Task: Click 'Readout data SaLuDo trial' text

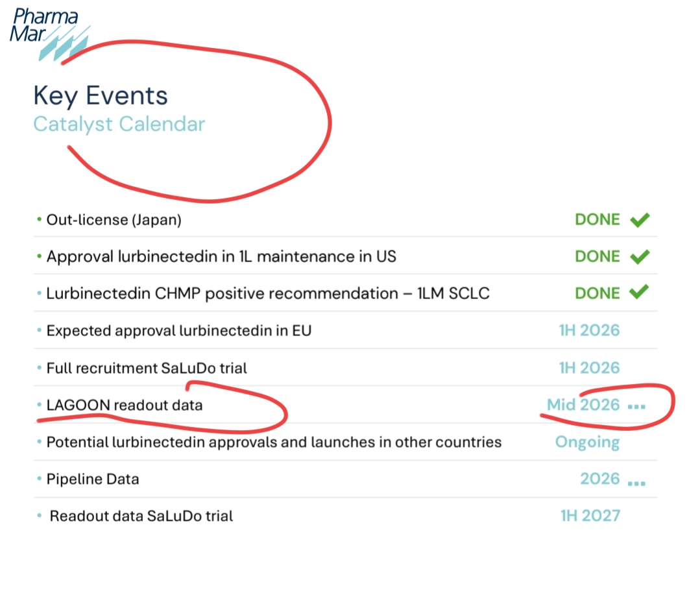Action: (141, 516)
